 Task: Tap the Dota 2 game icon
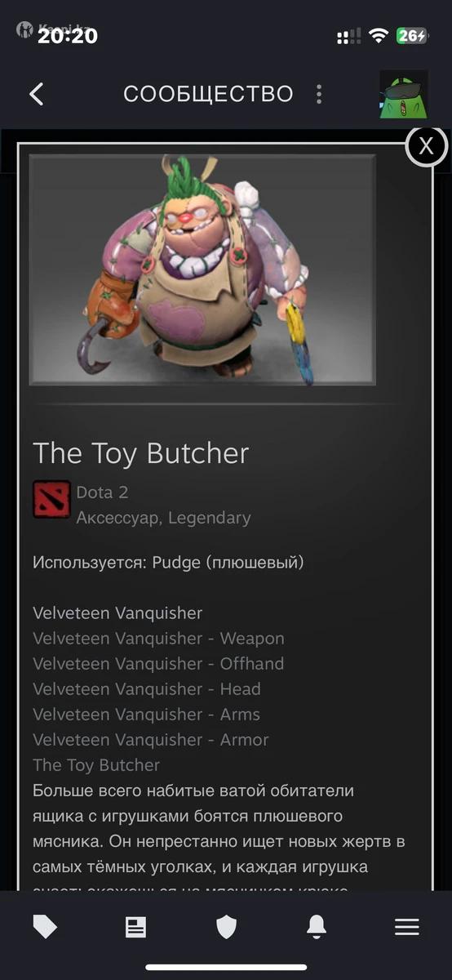pos(51,500)
